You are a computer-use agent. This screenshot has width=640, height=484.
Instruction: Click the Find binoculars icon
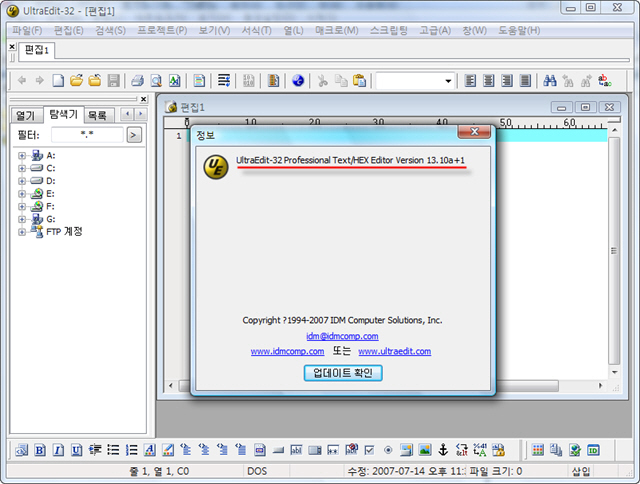pyautogui.click(x=550, y=80)
